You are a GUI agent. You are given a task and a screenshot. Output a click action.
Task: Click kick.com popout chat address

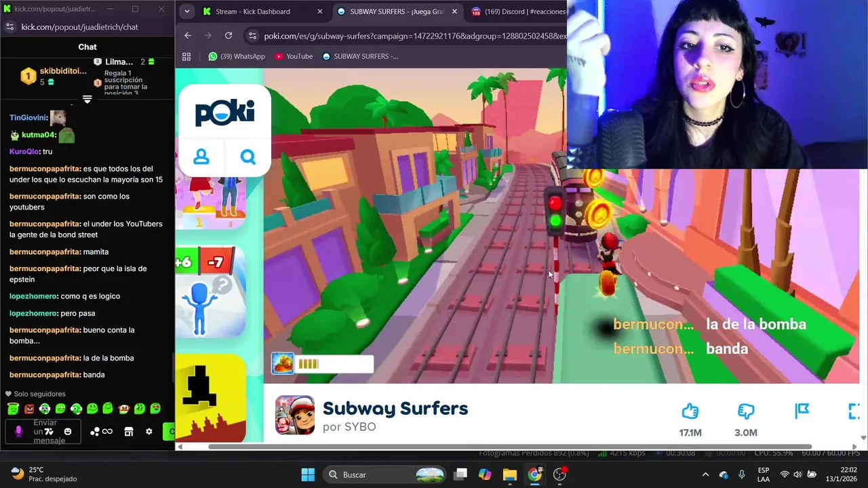79,27
